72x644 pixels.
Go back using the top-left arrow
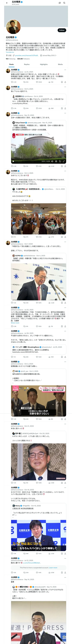click(x=7, y=3)
